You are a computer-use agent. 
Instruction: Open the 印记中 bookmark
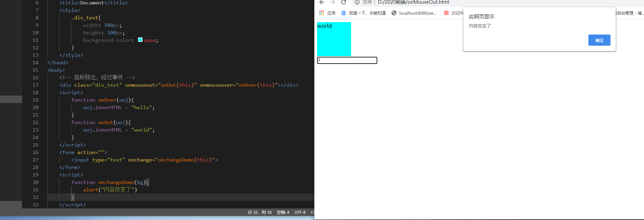point(453,13)
